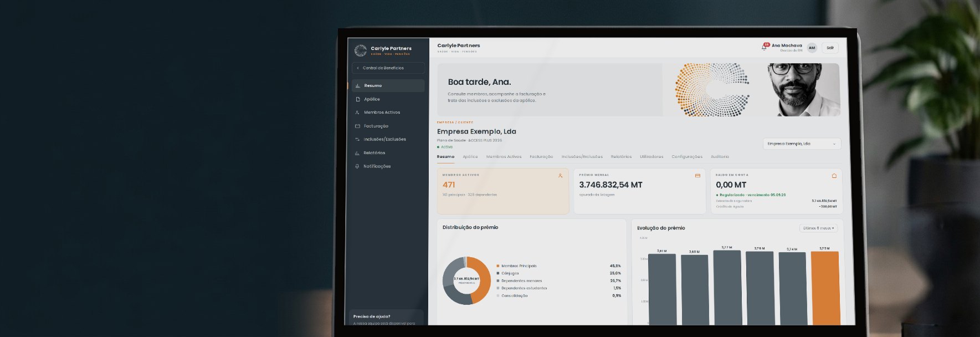
Task: Click the Apólice document icon in the sidebar
Action: tap(357, 99)
